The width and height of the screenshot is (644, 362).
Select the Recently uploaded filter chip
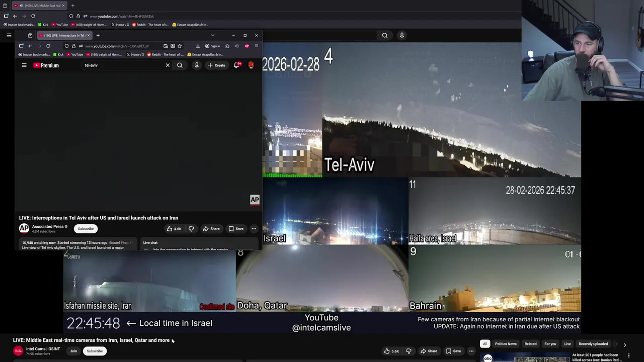click(x=593, y=344)
